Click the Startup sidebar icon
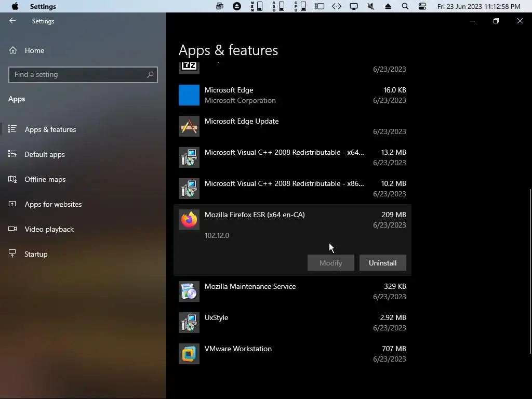532x399 pixels. 12,254
